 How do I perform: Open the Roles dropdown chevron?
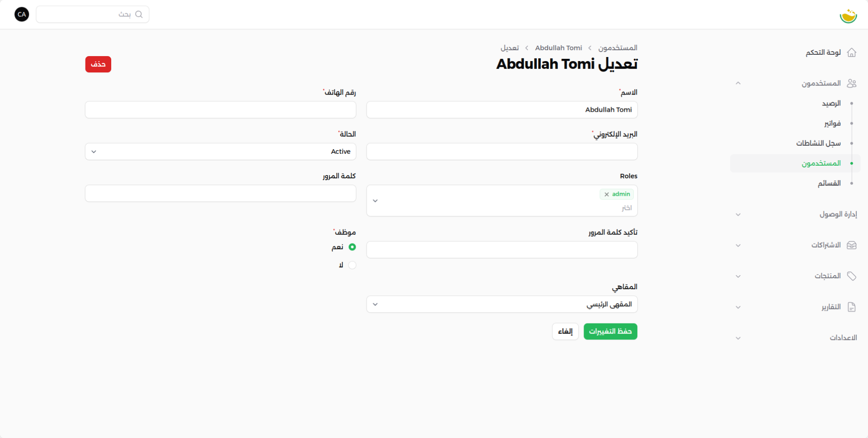pyautogui.click(x=375, y=201)
